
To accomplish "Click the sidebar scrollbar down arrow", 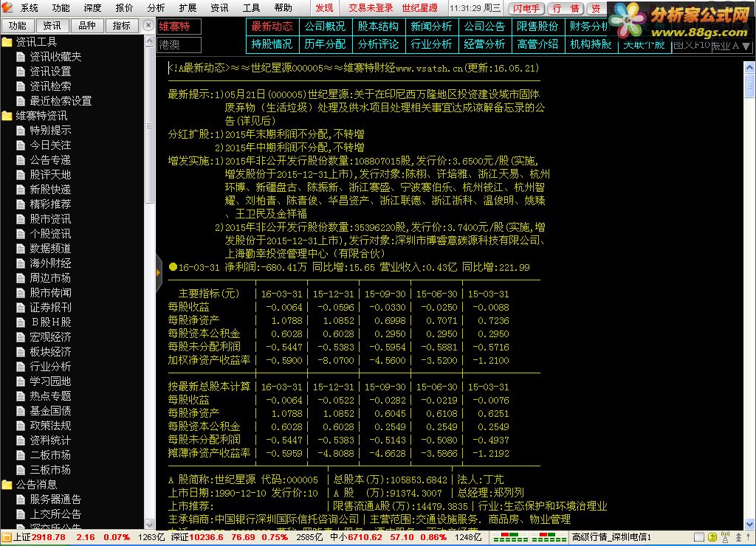I will point(149,524).
